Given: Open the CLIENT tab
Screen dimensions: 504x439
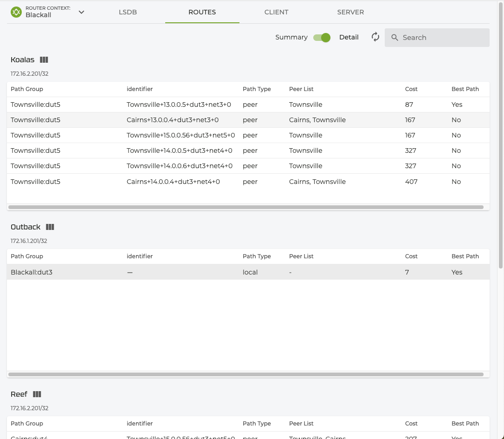Looking at the screenshot, I should click(276, 12).
